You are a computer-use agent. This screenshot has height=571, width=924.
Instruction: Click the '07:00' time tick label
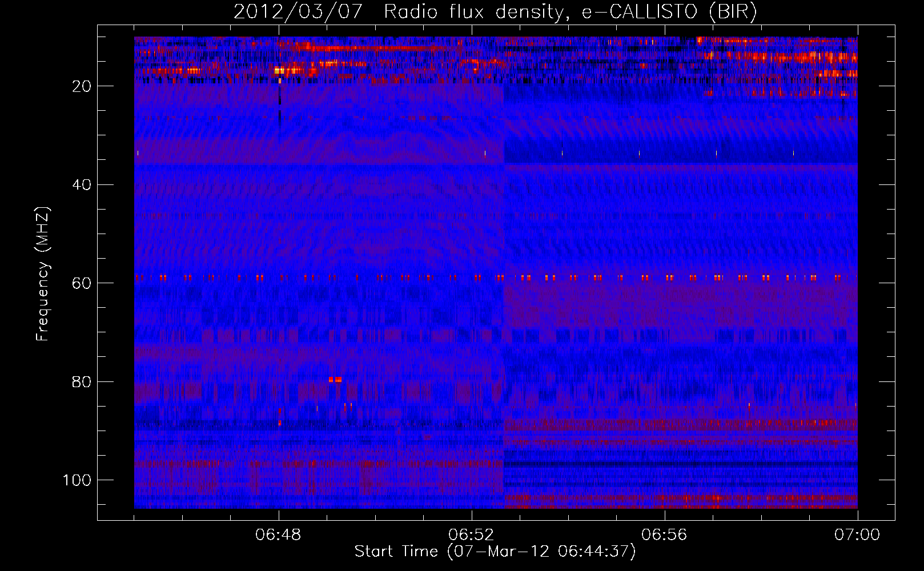(x=857, y=535)
